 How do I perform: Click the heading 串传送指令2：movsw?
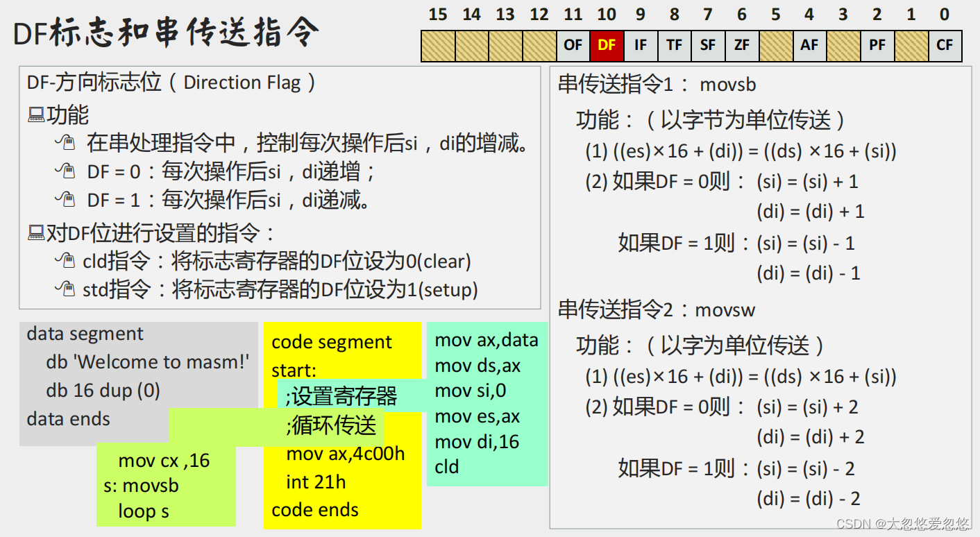pyautogui.click(x=657, y=309)
